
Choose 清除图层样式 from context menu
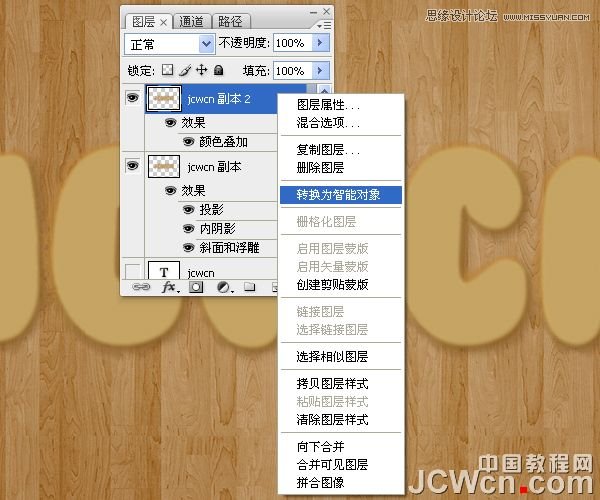[332, 420]
